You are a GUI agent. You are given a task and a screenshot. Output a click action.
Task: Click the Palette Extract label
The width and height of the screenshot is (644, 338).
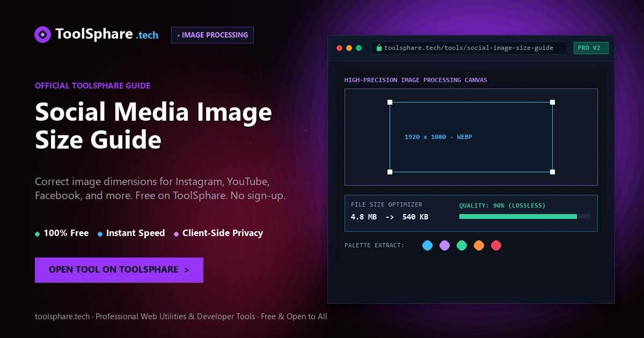[375, 245]
